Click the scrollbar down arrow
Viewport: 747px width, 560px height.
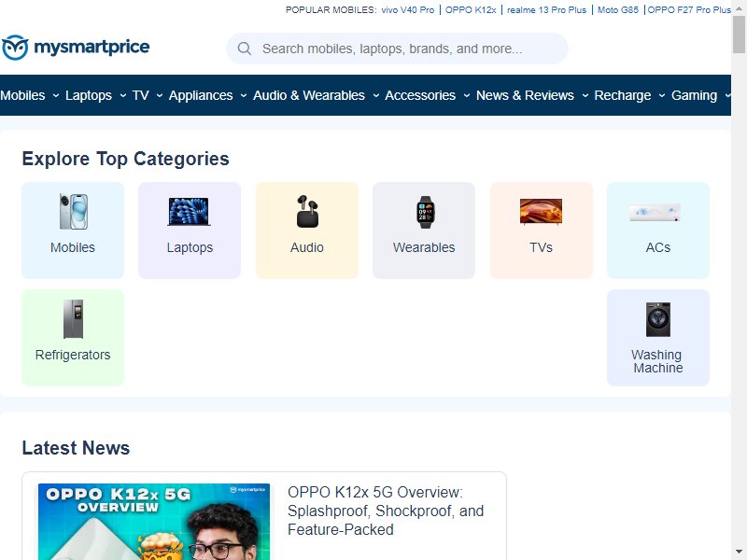(x=739, y=553)
